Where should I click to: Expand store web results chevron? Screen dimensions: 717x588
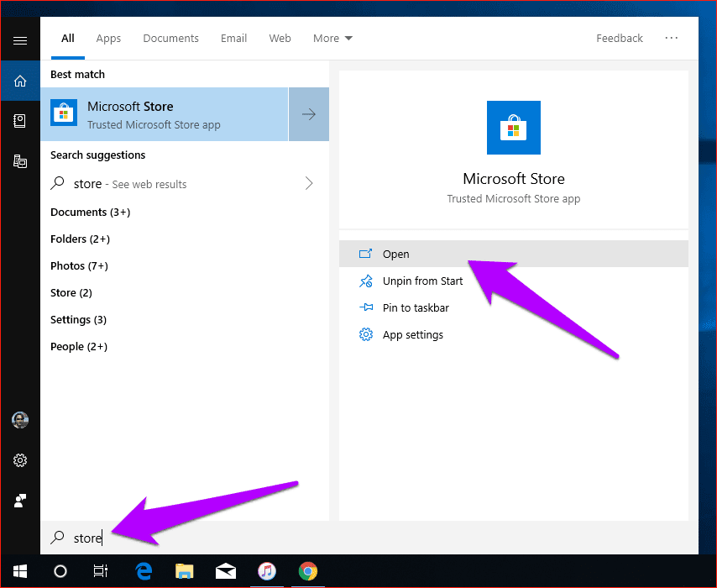[x=309, y=183]
